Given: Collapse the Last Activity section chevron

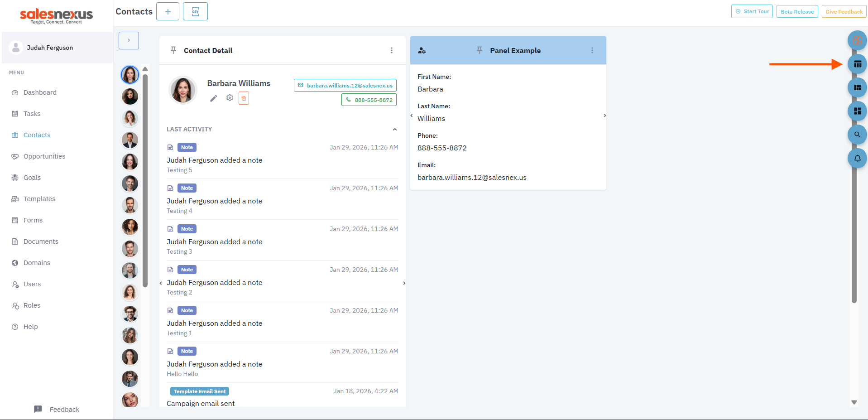Looking at the screenshot, I should [395, 130].
